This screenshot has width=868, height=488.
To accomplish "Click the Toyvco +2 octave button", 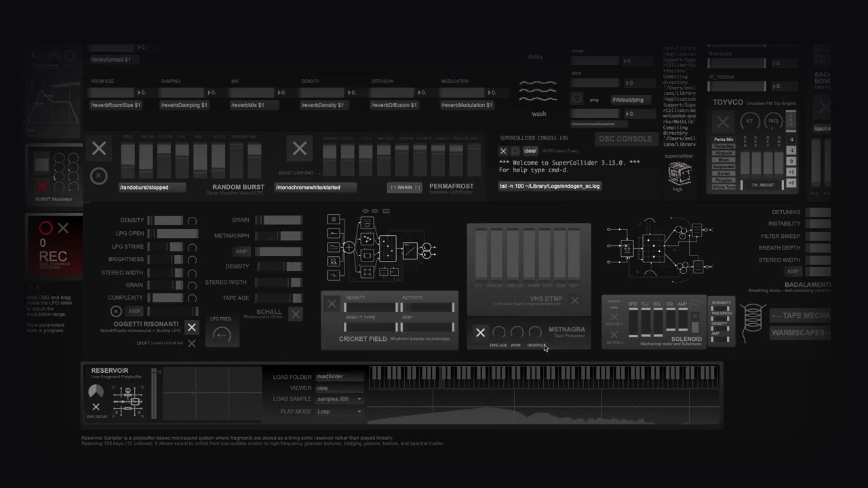I will pos(791,183).
